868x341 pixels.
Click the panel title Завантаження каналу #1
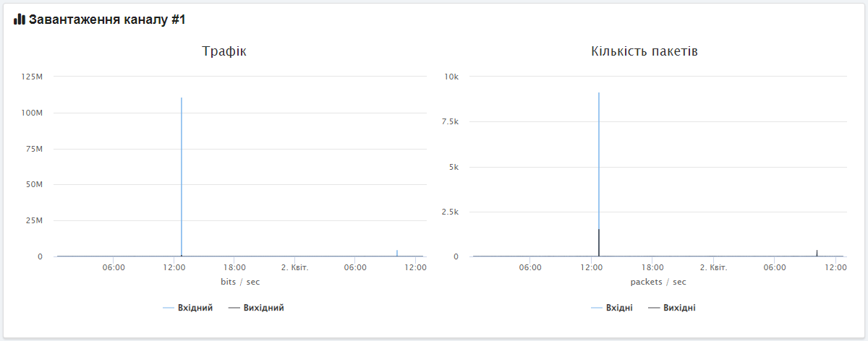[x=107, y=20]
